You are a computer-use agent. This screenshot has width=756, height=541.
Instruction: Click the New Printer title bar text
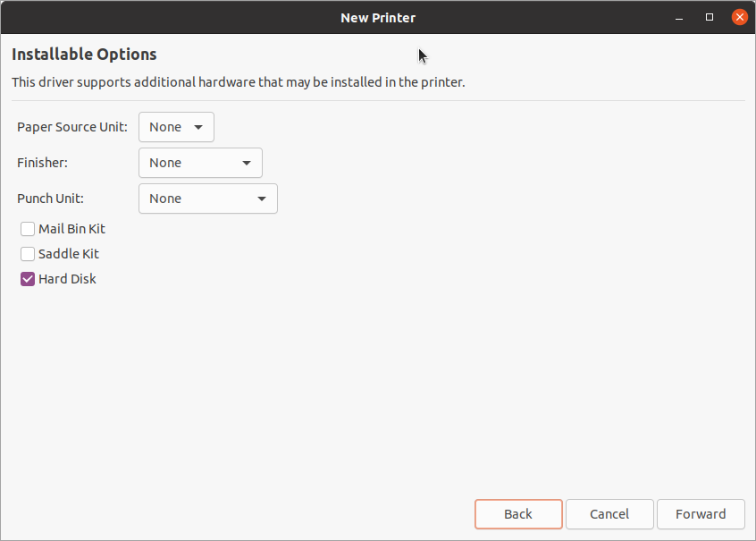pos(378,17)
